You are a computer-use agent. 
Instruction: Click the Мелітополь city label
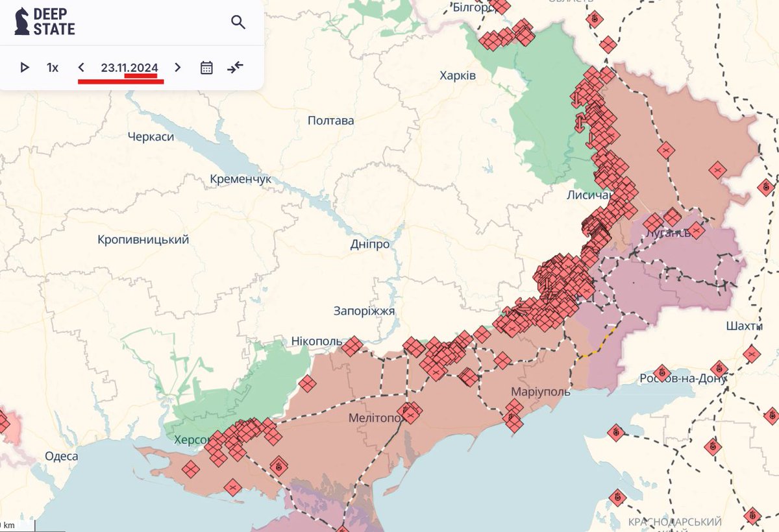tap(377, 418)
